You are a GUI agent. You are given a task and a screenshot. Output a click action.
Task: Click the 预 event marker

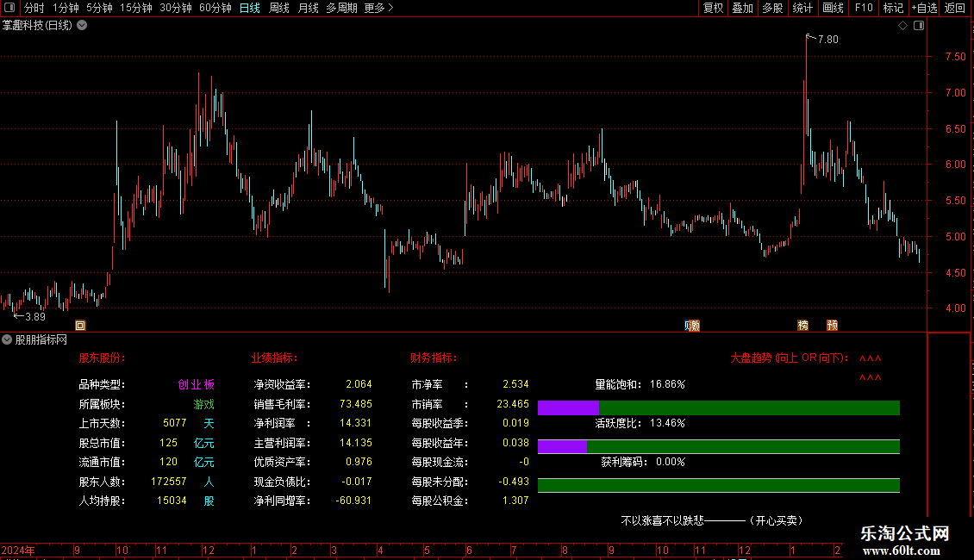click(833, 326)
